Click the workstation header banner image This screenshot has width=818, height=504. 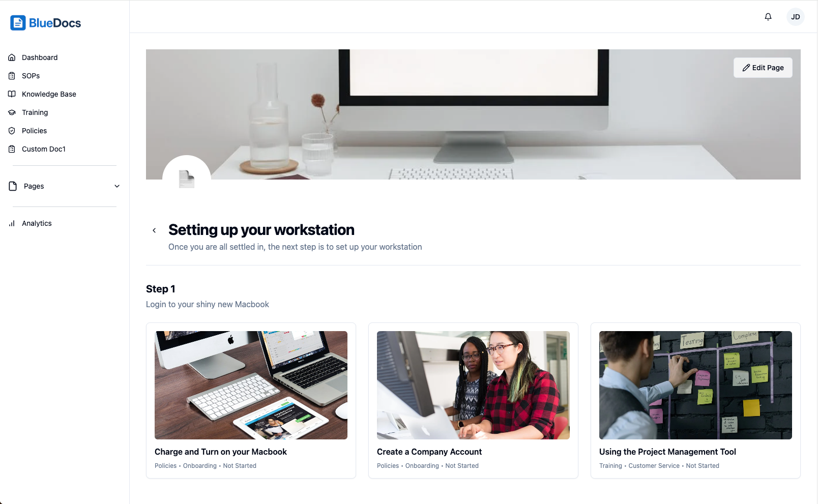coord(473,114)
